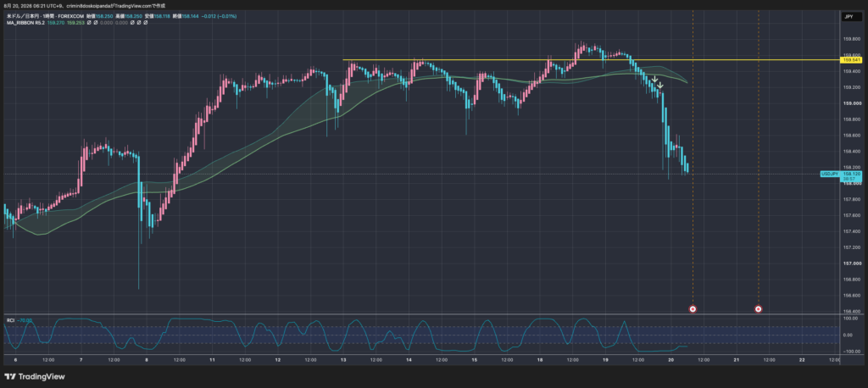Click the RCI scale 100.00 label
Screen dimensions: 868x388
pos(849,319)
